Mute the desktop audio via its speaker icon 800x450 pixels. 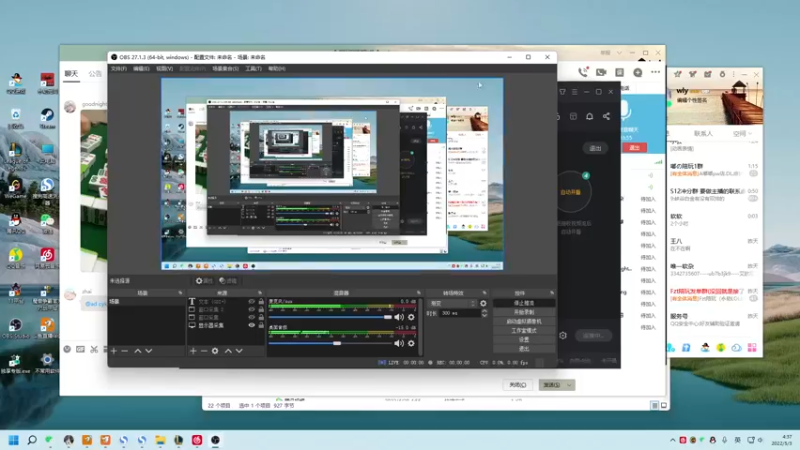pyautogui.click(x=399, y=343)
